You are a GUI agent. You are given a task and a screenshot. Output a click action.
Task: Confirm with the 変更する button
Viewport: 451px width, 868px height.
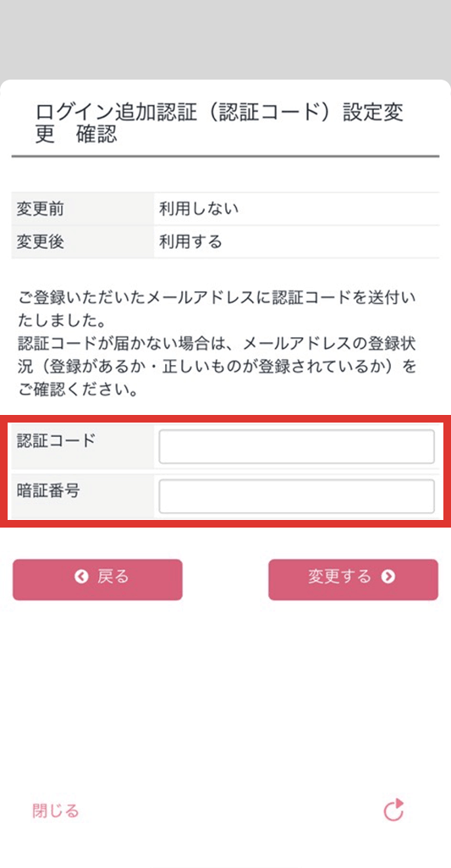353,579
